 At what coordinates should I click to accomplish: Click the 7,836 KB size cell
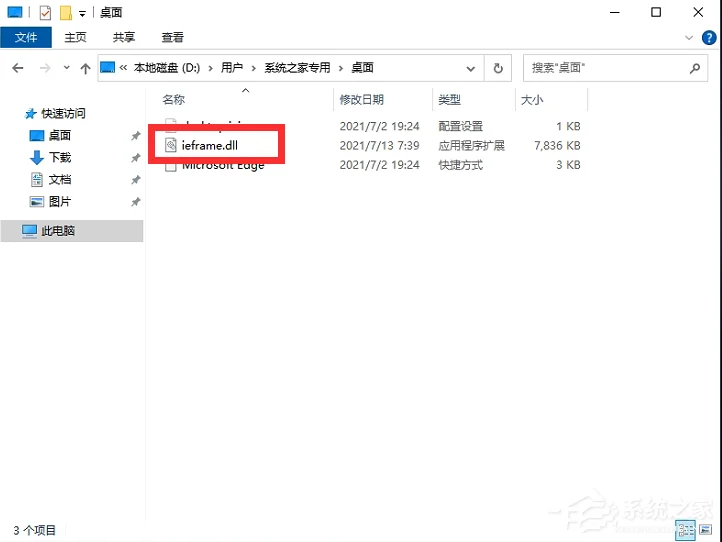(x=557, y=146)
